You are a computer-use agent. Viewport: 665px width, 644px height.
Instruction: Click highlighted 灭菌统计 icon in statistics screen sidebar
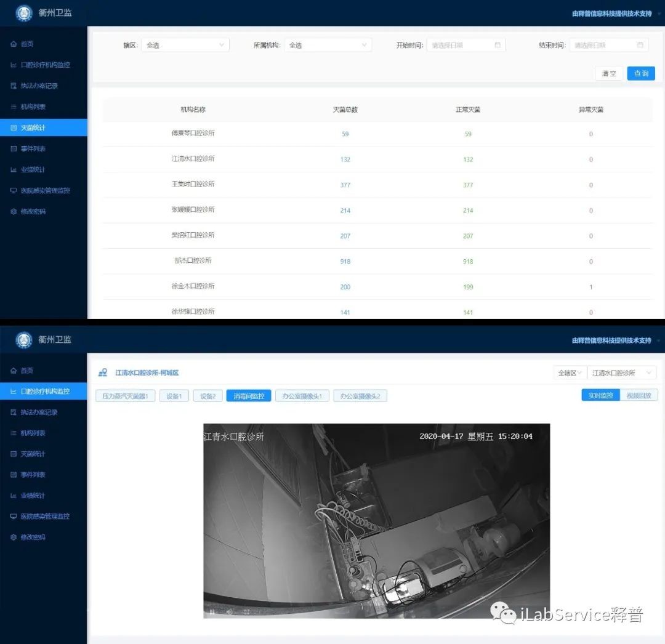pos(14,127)
